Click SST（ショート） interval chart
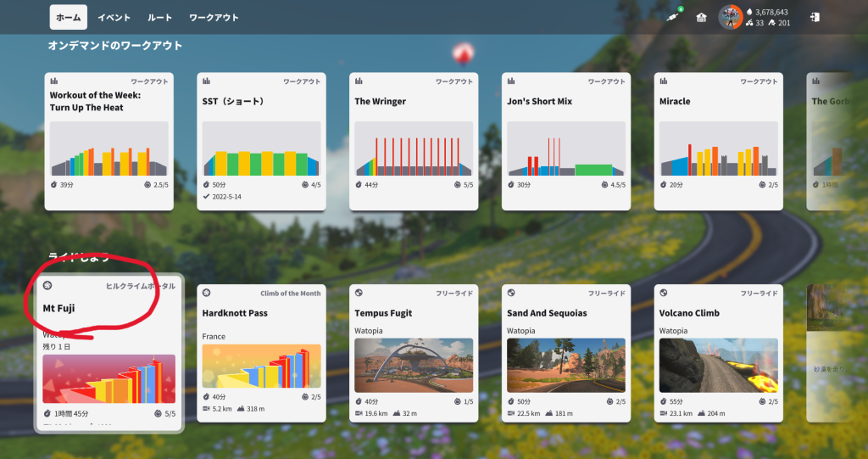The image size is (868, 459). [261, 148]
